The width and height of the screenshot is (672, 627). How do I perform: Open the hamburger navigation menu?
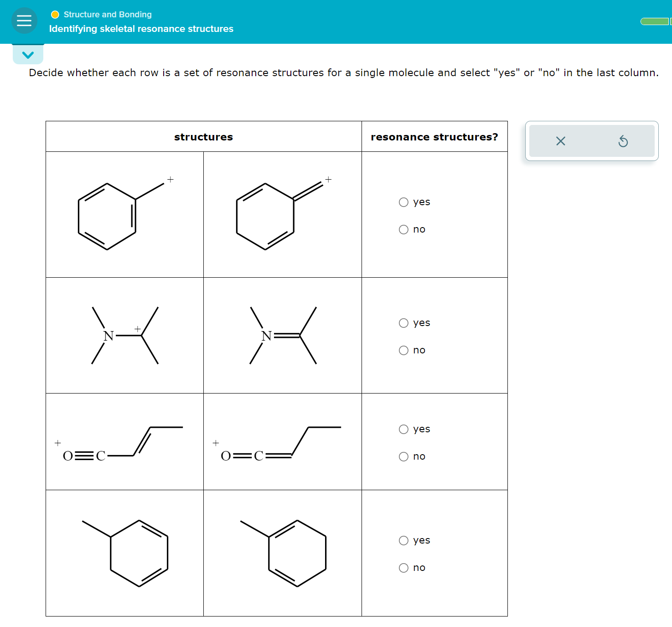click(x=24, y=21)
